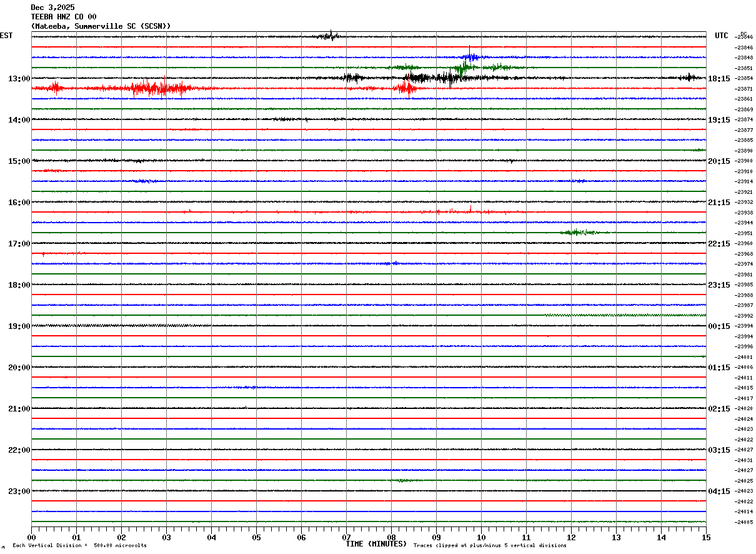Click the 01:15 UTC time label
The width and height of the screenshot is (756, 554).
(x=719, y=368)
